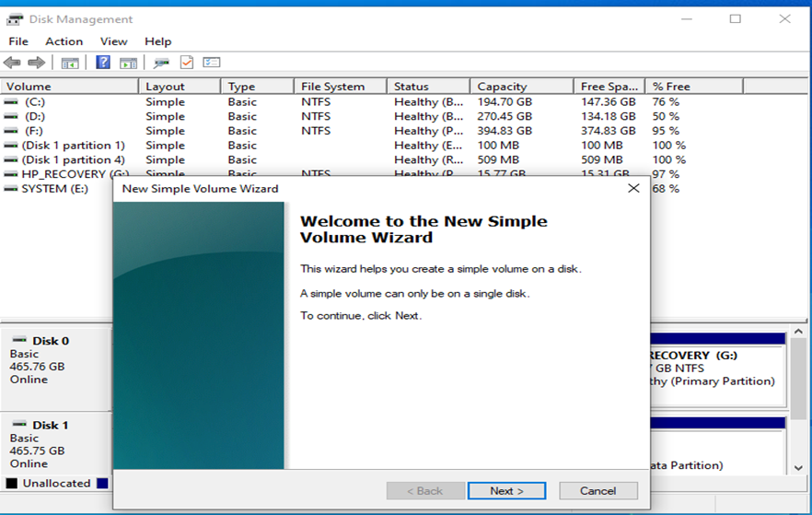
Task: Click Next in the volume wizard
Action: pyautogui.click(x=506, y=491)
